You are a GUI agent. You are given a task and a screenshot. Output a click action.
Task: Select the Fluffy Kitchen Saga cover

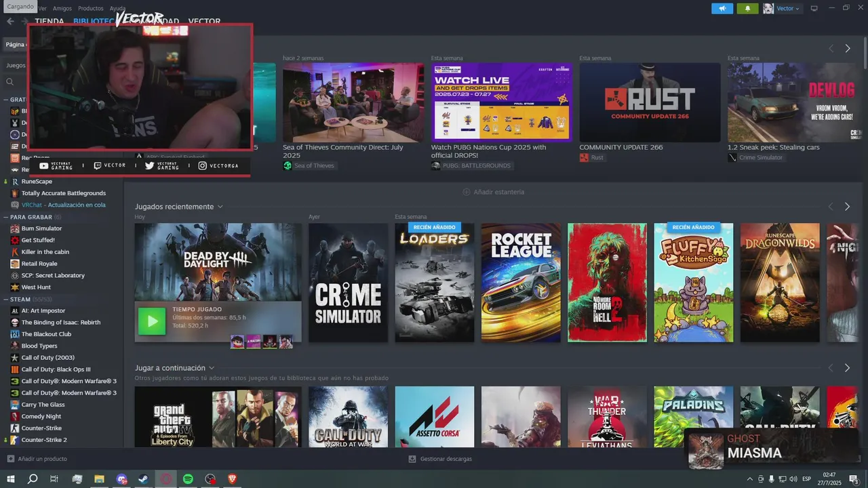(x=693, y=283)
